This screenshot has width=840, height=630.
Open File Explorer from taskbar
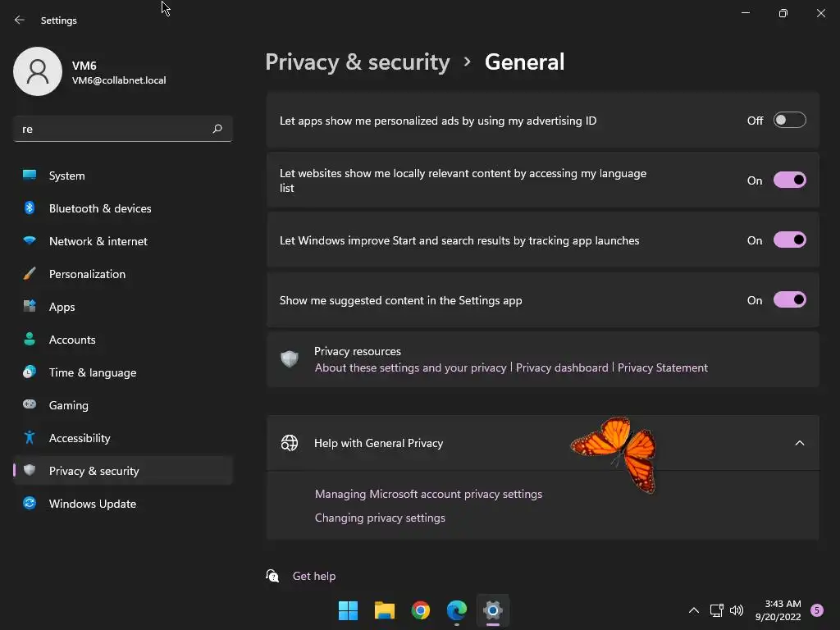385,610
